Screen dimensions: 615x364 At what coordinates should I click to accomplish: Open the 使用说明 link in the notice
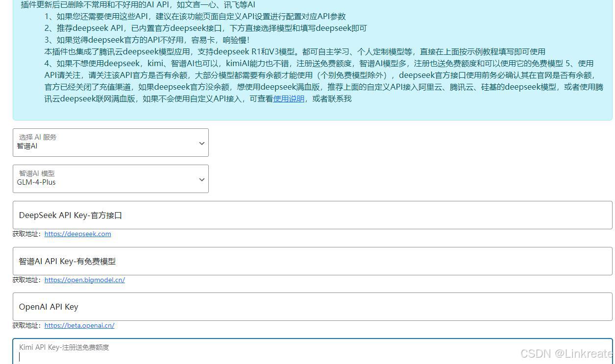[x=289, y=98]
